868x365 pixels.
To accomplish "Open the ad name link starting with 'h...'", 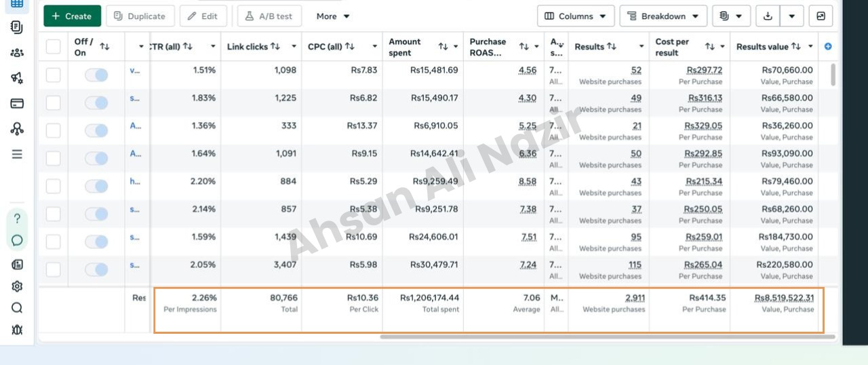I will (135, 182).
